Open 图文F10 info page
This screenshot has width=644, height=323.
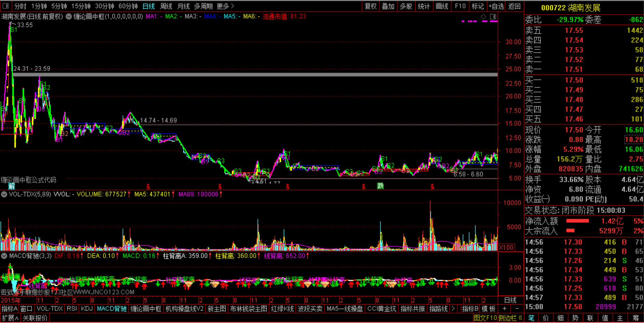click(485, 318)
